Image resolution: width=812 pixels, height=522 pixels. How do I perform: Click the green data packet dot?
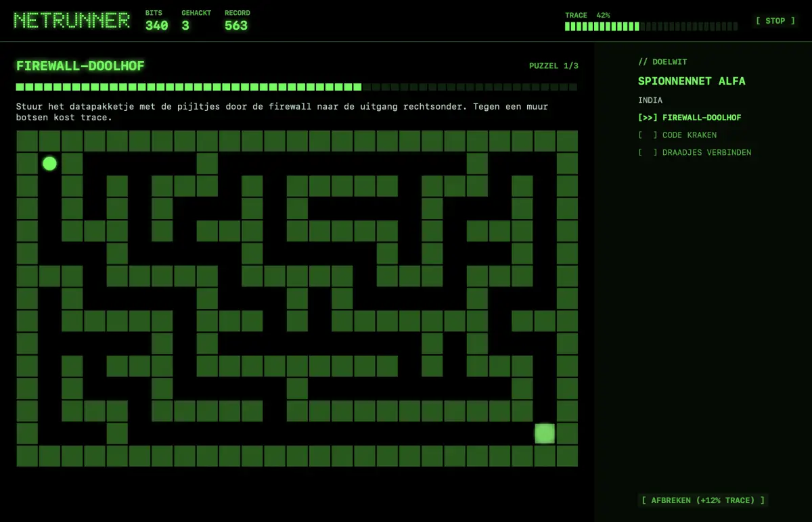49,163
